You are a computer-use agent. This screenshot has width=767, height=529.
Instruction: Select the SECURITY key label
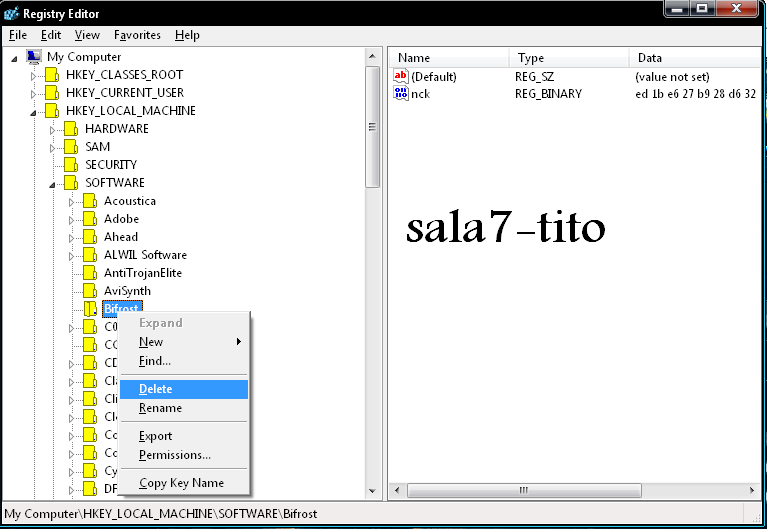(x=111, y=165)
